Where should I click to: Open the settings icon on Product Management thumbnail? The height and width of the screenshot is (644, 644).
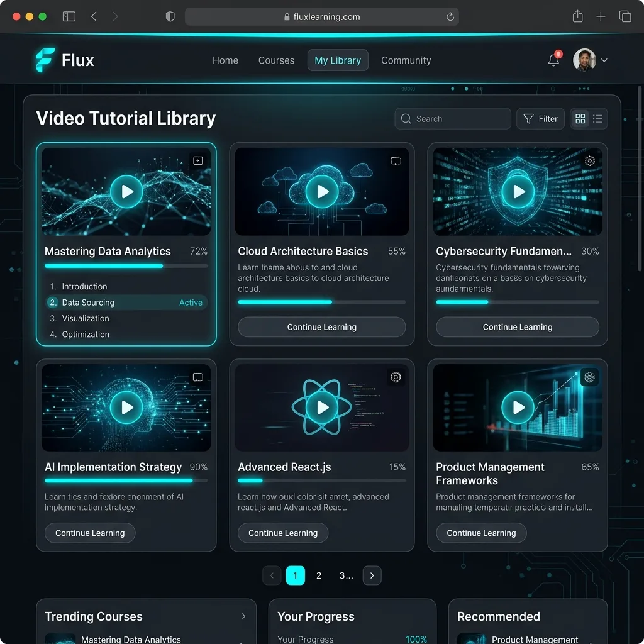click(589, 377)
